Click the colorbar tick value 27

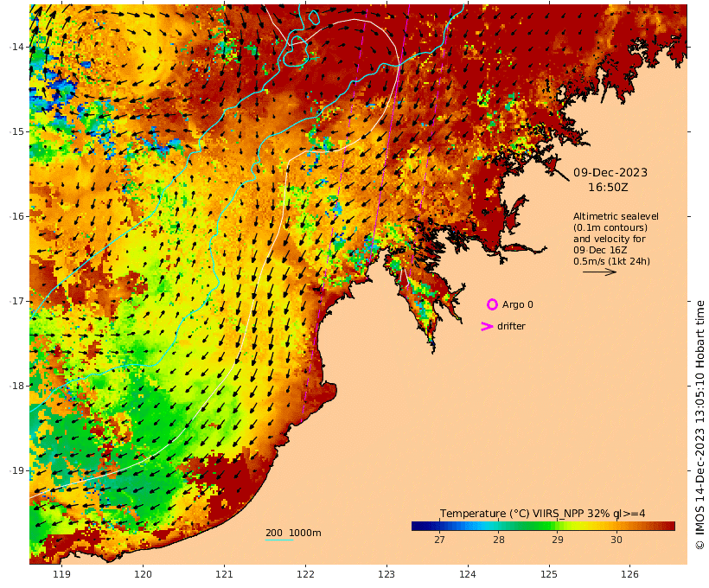[x=439, y=540]
